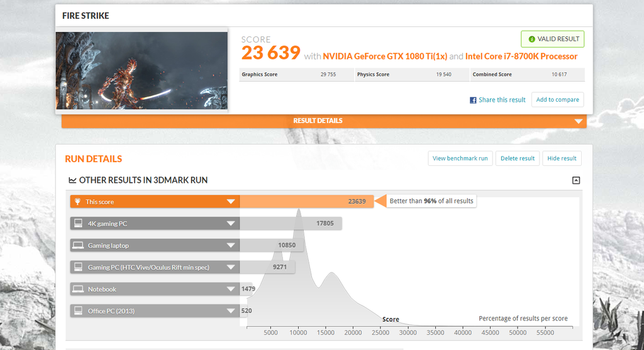Click the green info icon in Valid Result badge

tap(531, 39)
